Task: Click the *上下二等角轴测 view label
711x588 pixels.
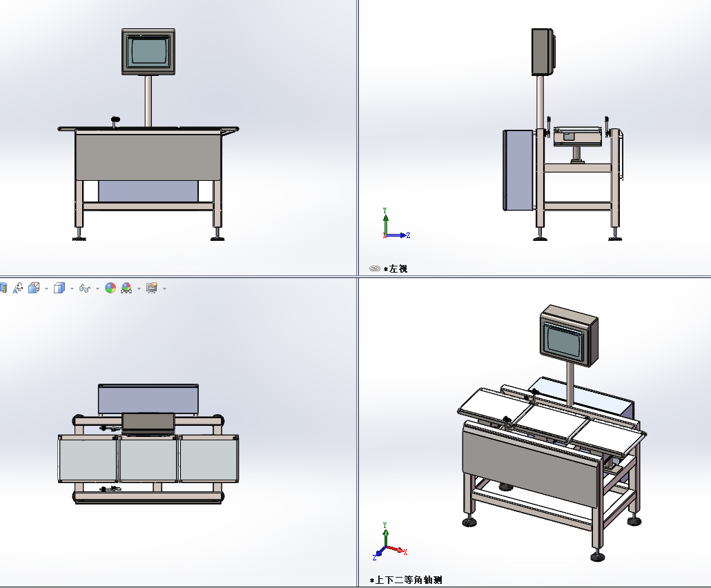Action: point(406,580)
